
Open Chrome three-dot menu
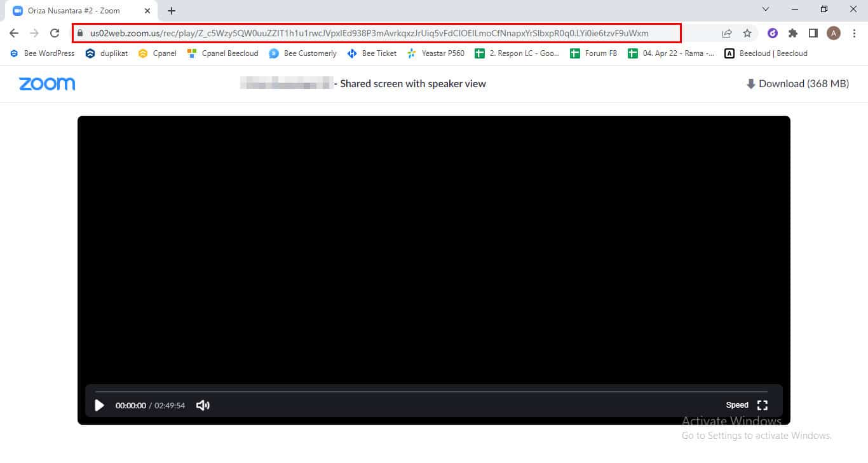click(x=855, y=33)
